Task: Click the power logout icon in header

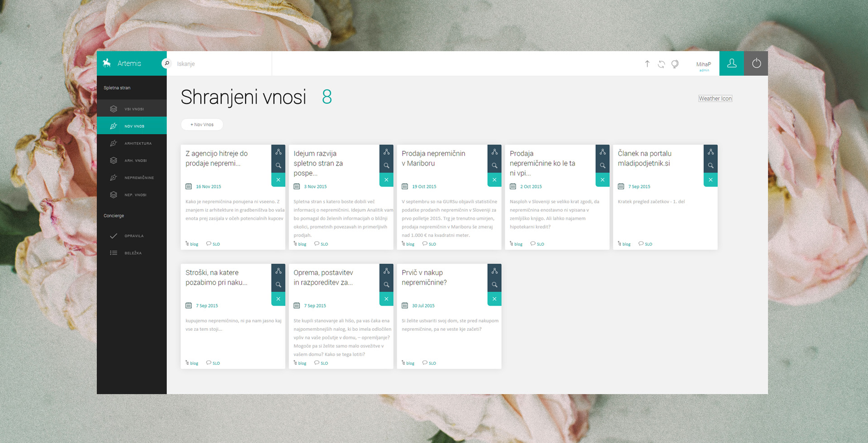Action: pyautogui.click(x=756, y=63)
